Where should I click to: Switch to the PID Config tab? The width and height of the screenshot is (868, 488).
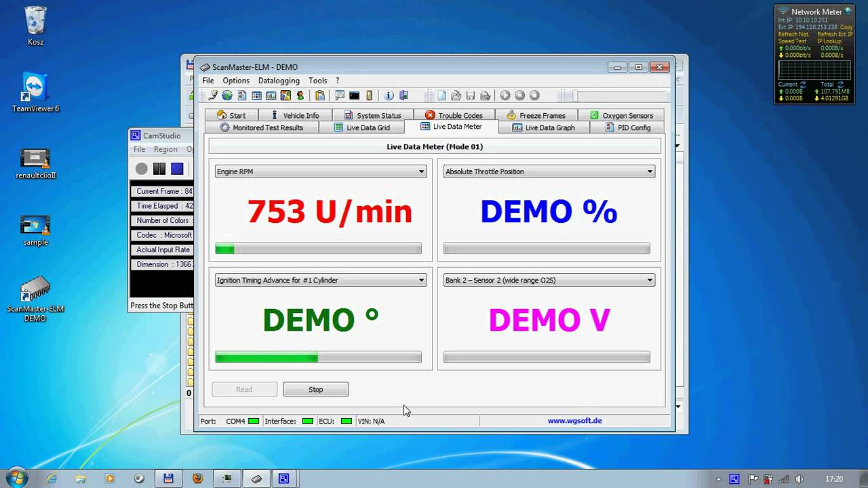[x=628, y=127]
